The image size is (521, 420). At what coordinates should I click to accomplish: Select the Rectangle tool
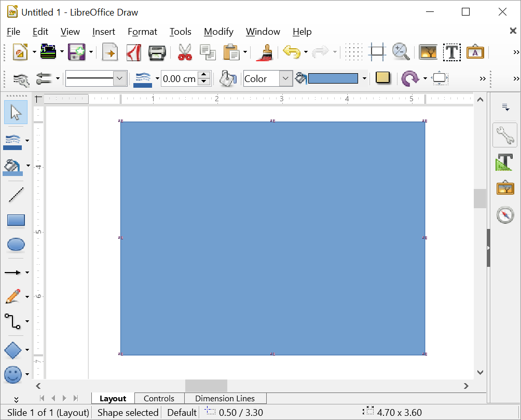(x=16, y=221)
